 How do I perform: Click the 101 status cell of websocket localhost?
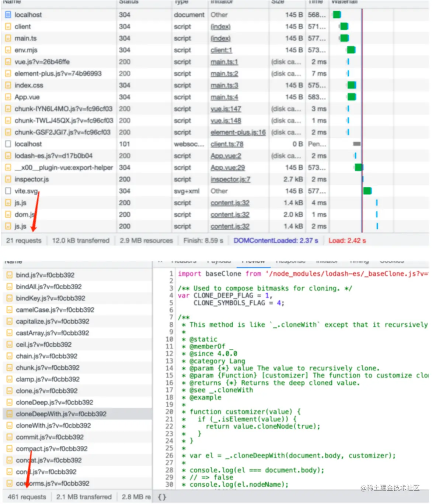click(x=125, y=144)
